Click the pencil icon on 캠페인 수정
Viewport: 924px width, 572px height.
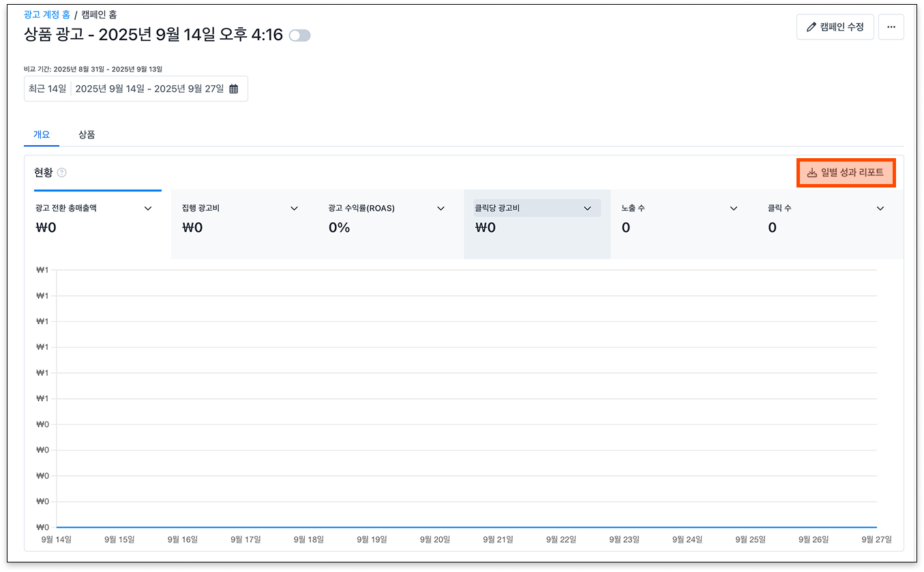(811, 27)
